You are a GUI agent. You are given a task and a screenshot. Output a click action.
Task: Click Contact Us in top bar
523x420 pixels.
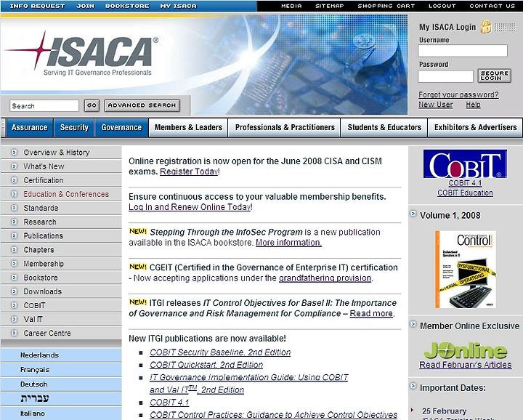492,6
